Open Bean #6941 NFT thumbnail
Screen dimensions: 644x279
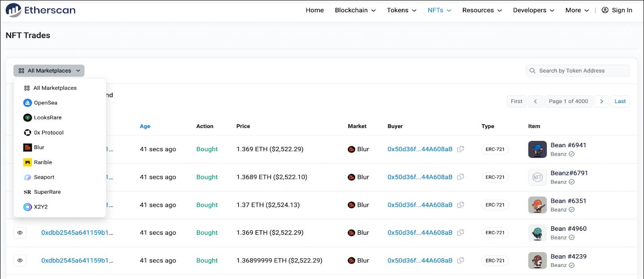pyautogui.click(x=537, y=149)
